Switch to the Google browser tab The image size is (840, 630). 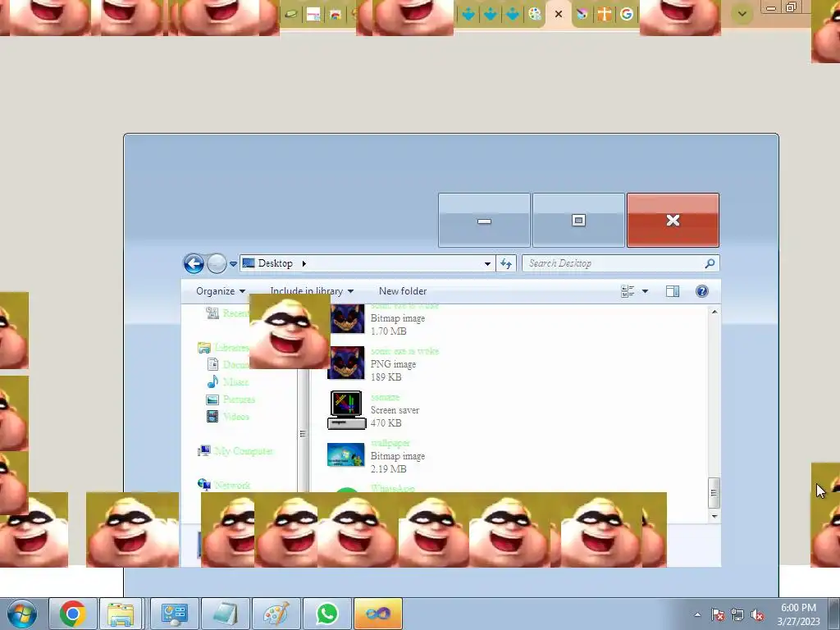point(626,15)
